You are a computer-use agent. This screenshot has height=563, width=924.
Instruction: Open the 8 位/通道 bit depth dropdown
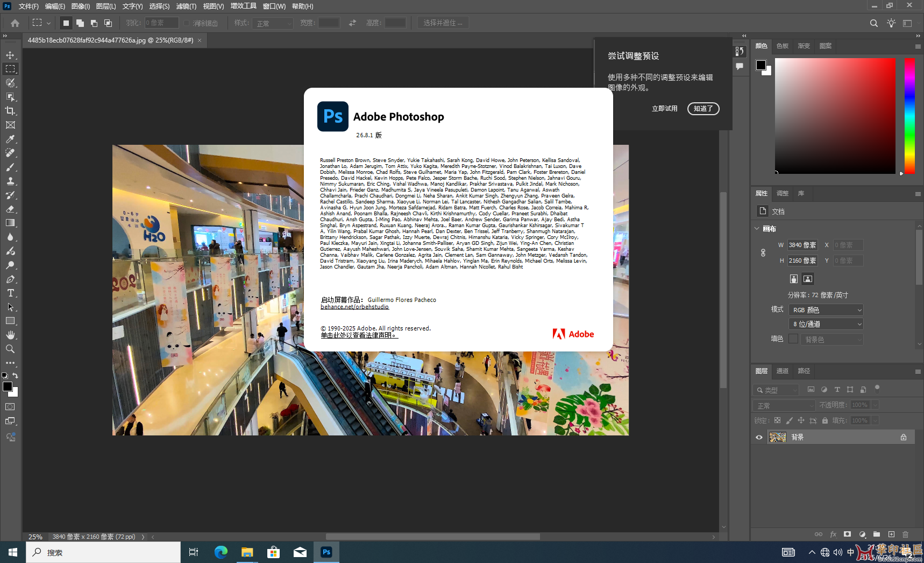click(826, 324)
